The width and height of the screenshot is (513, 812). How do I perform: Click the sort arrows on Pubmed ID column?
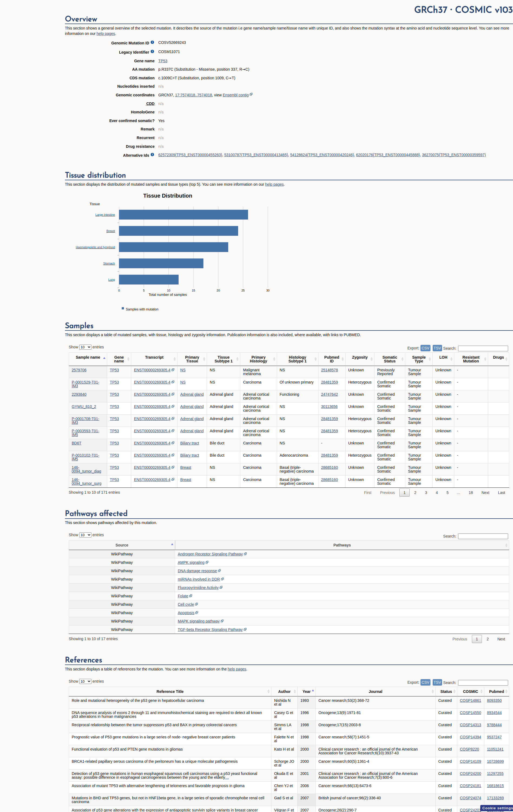(x=343, y=359)
